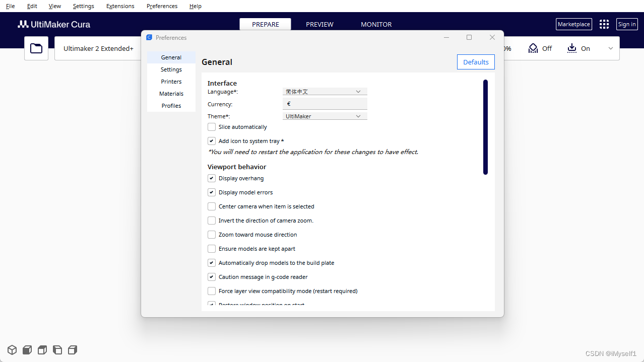This screenshot has width=644, height=362.
Task: Enable Force layer view compatibility mode
Action: coord(212,291)
